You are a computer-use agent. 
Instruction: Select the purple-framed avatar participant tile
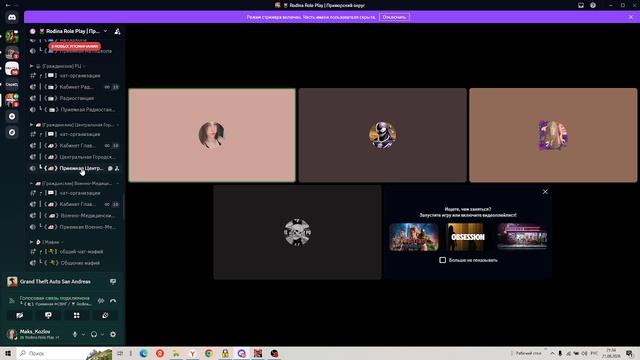(553, 135)
